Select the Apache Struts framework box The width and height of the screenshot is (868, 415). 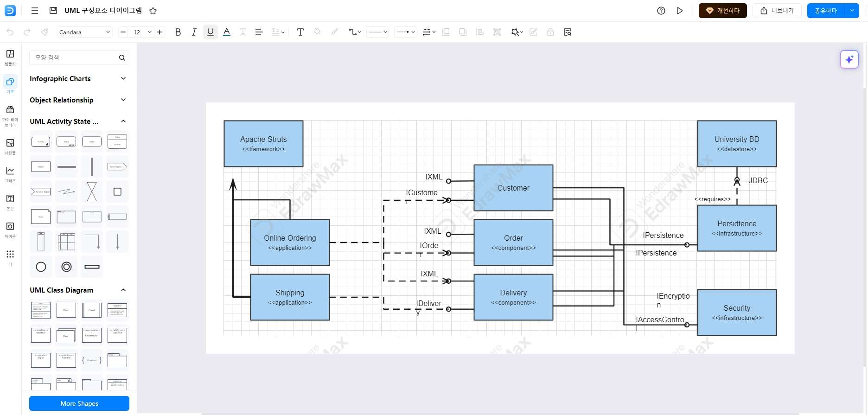click(263, 144)
